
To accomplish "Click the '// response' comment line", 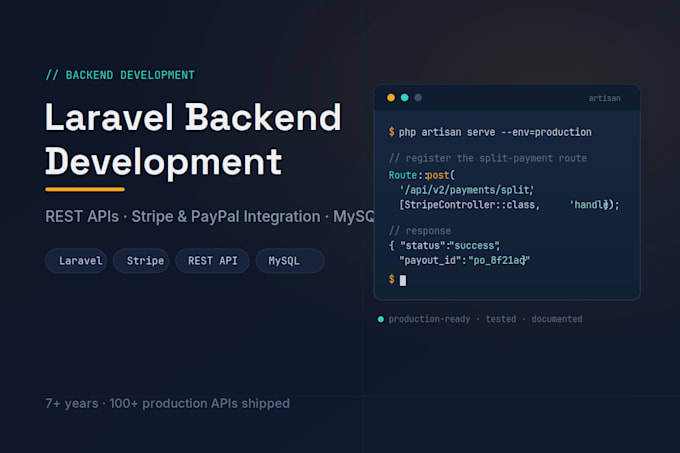I will point(420,231).
